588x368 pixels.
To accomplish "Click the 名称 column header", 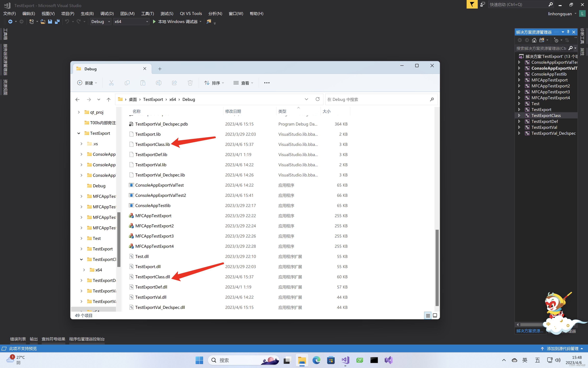I will pos(136,111).
